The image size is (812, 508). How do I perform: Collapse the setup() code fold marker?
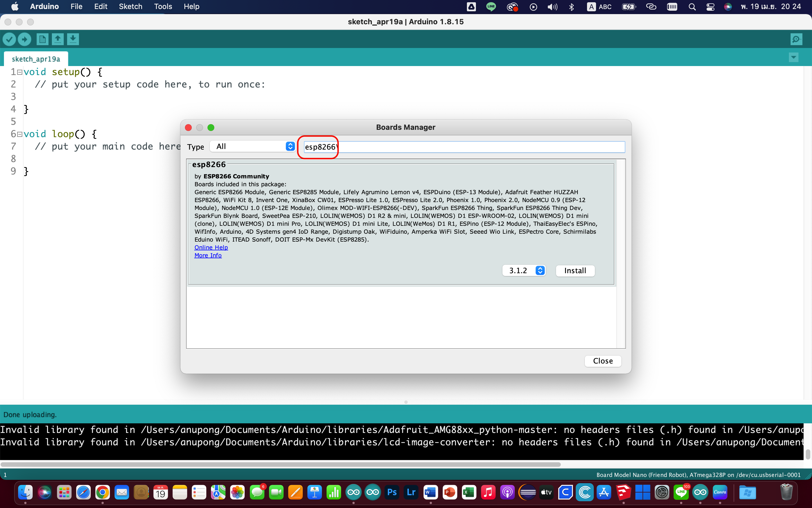19,72
